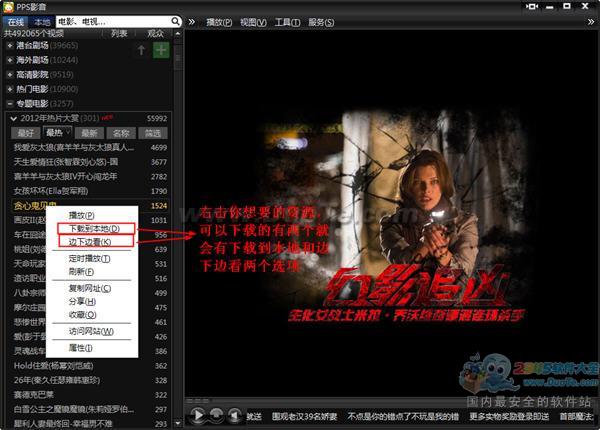Click the up arrow icon beside green plus
Viewport: 600px width, 430px height.
tap(141, 50)
